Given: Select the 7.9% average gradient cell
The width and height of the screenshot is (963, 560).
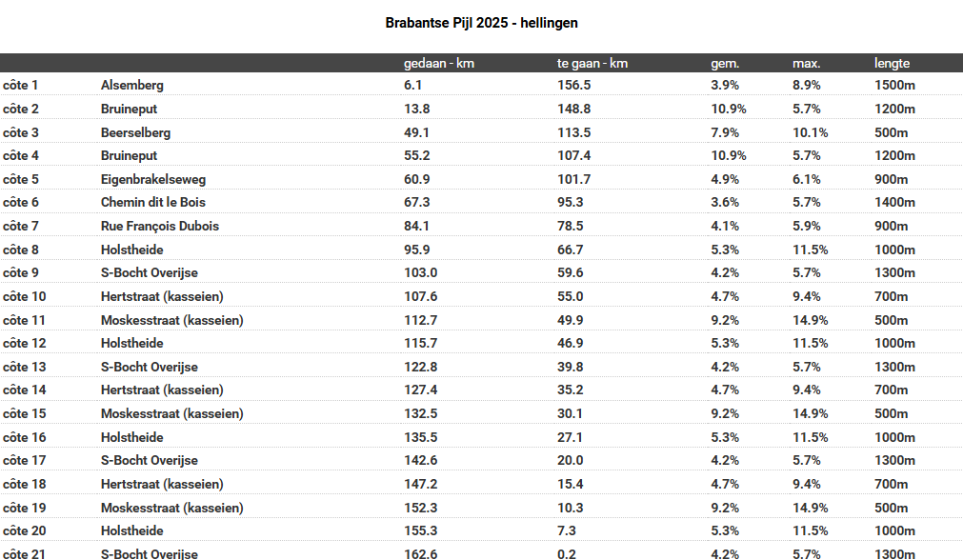Looking at the screenshot, I should (725, 132).
